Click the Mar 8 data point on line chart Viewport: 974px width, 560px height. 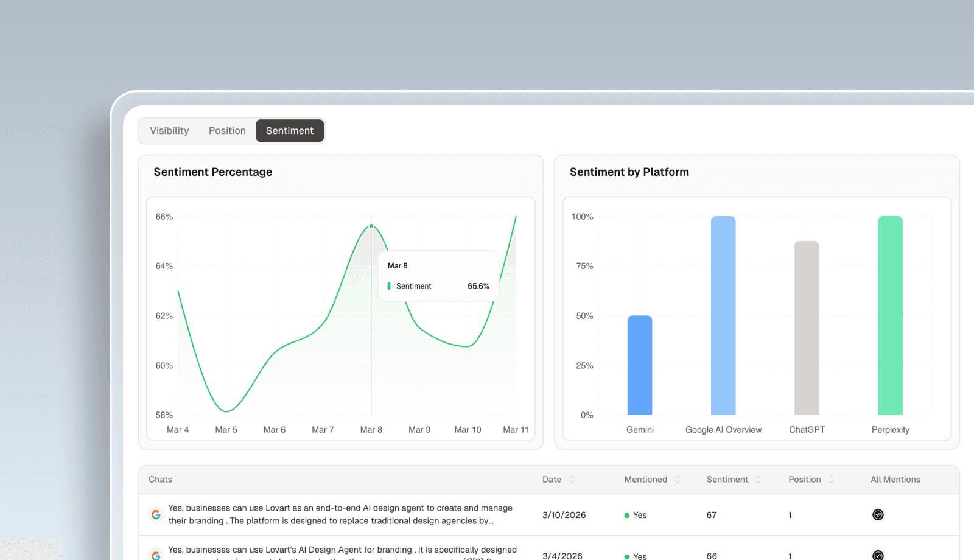pyautogui.click(x=371, y=226)
